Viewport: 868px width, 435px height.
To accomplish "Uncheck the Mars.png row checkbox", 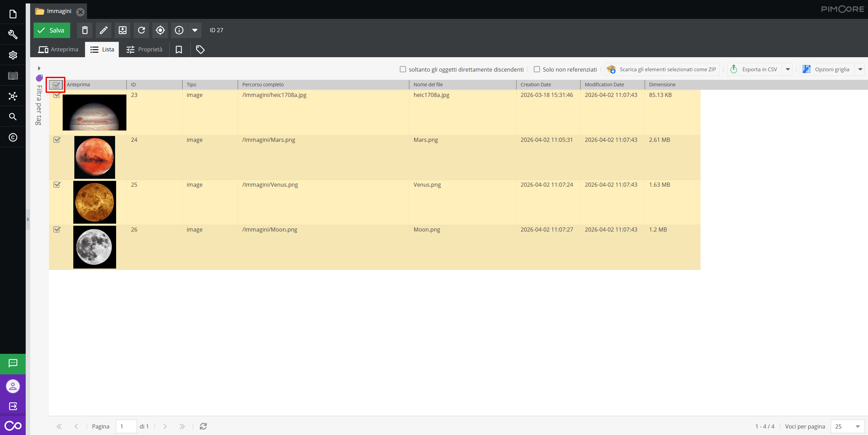I will point(57,140).
